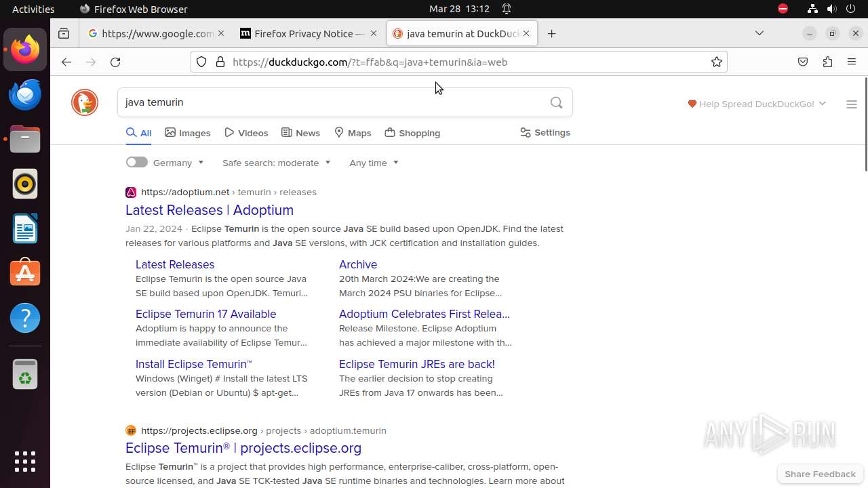
Task: Open Firefox application hamburger menu
Action: point(852,62)
